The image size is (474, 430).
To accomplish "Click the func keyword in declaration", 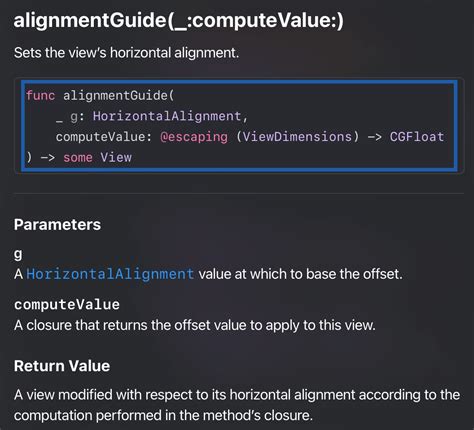I will tap(40, 96).
